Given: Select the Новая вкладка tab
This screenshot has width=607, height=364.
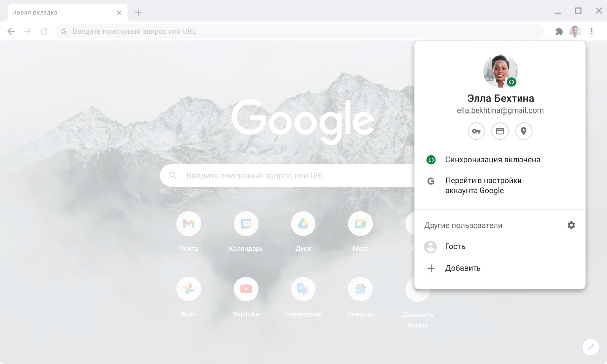Looking at the screenshot, I should click(68, 13).
